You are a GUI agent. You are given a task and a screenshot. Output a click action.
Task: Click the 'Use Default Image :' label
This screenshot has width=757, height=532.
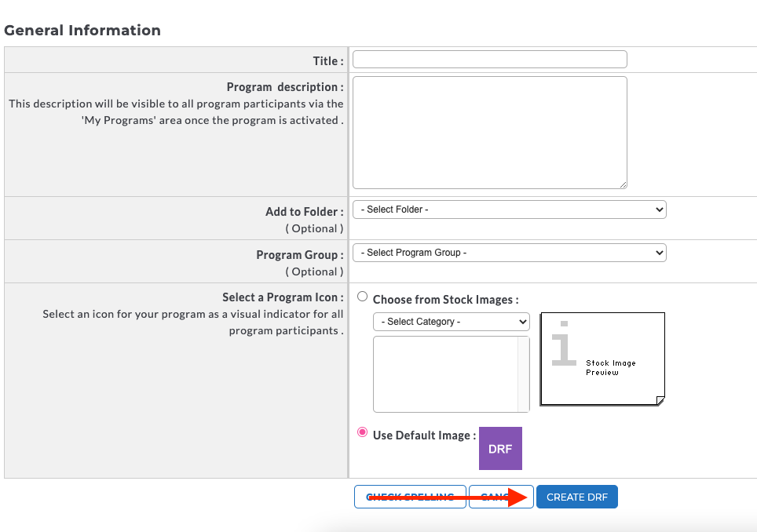[x=424, y=435]
